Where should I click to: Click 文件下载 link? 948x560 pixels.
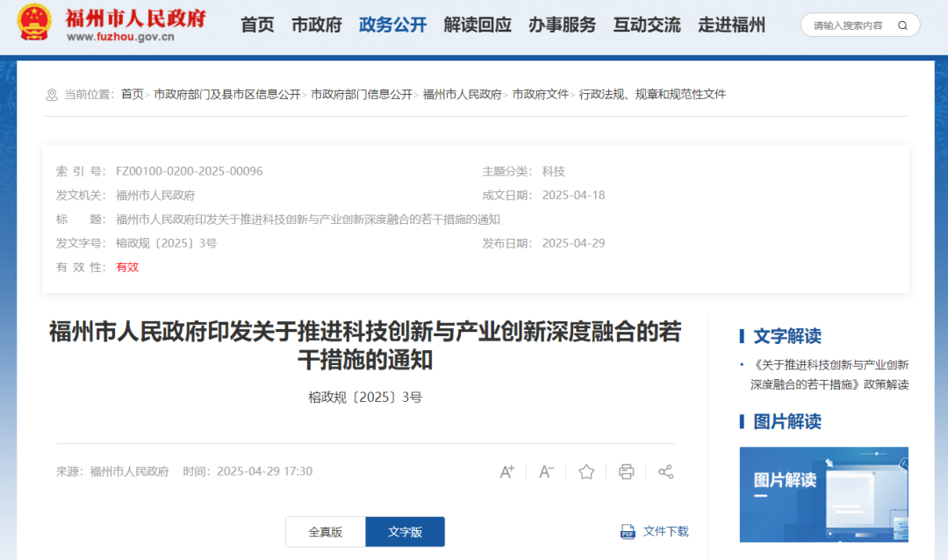point(665,531)
